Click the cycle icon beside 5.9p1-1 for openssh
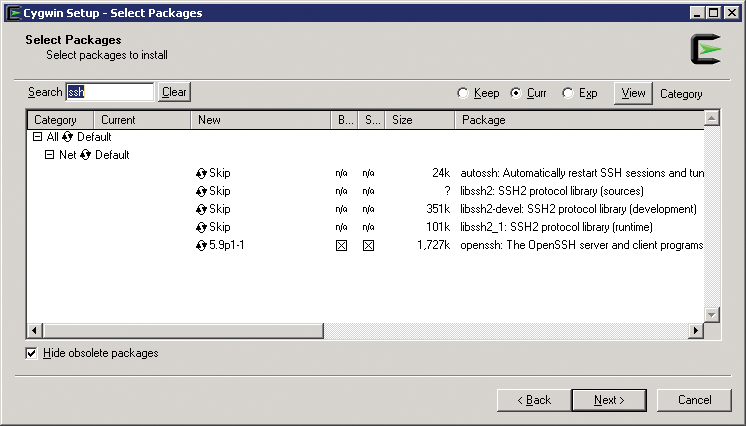 click(201, 246)
